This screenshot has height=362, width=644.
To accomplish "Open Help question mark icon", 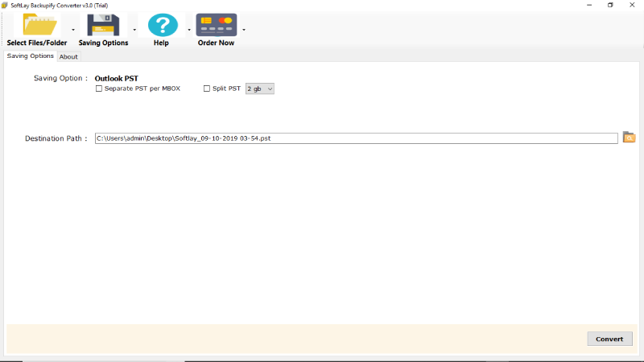I will pyautogui.click(x=163, y=25).
